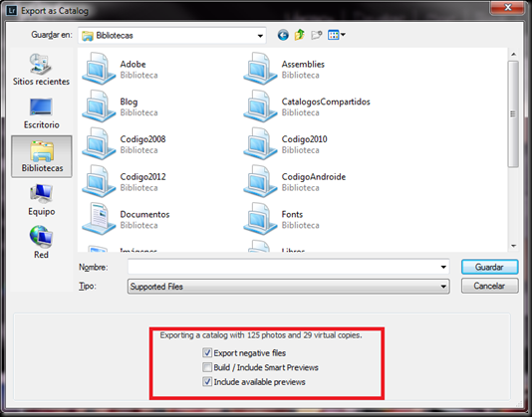This screenshot has height=417, width=532.
Task: Click the Nombre filename input field
Action: 283,267
